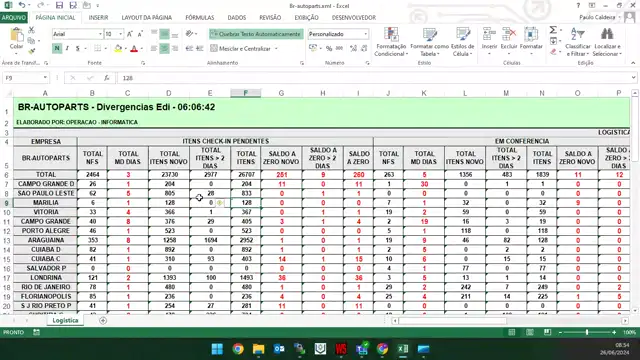This screenshot has height=360, width=640.
Task: Expand the Personalizado number format dropdown
Action: pyautogui.click(x=365, y=34)
